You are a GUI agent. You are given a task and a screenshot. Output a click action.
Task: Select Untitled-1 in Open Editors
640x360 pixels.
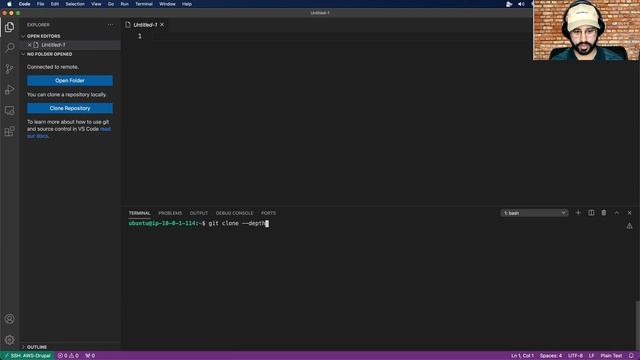click(53, 45)
